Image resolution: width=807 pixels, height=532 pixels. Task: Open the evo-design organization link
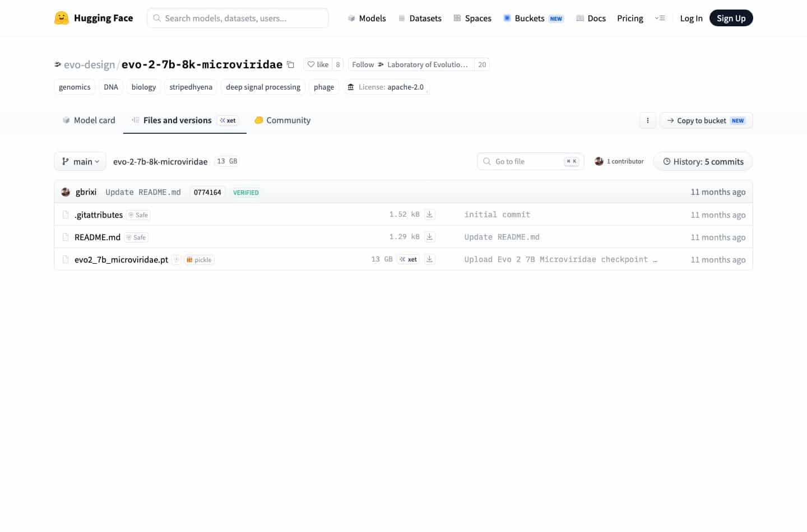pyautogui.click(x=89, y=64)
